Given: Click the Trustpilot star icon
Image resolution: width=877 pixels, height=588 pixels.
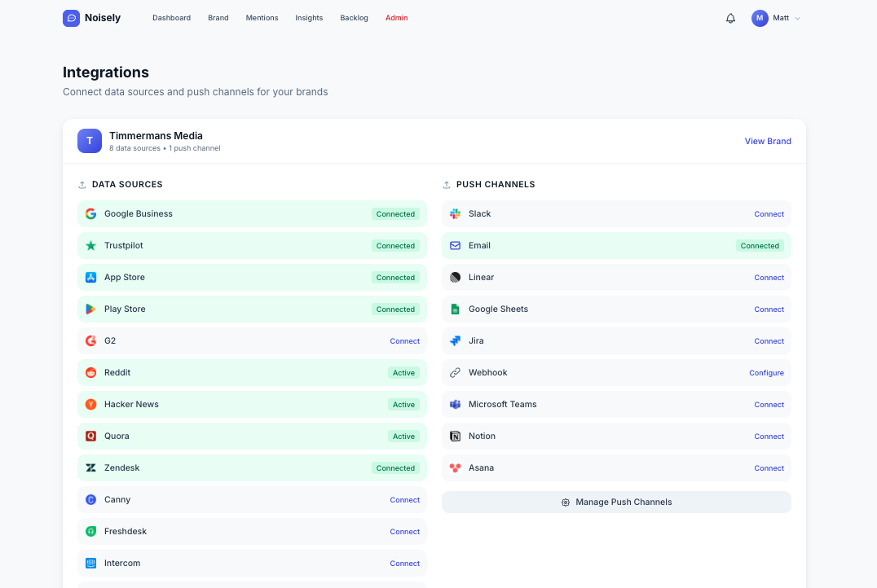Looking at the screenshot, I should [x=90, y=246].
